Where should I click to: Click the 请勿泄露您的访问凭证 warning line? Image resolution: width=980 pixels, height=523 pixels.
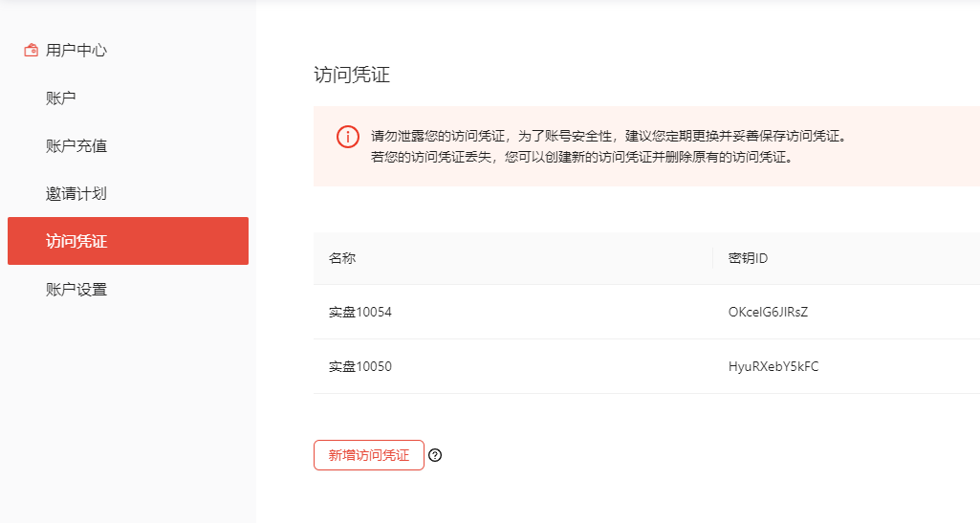point(608,137)
